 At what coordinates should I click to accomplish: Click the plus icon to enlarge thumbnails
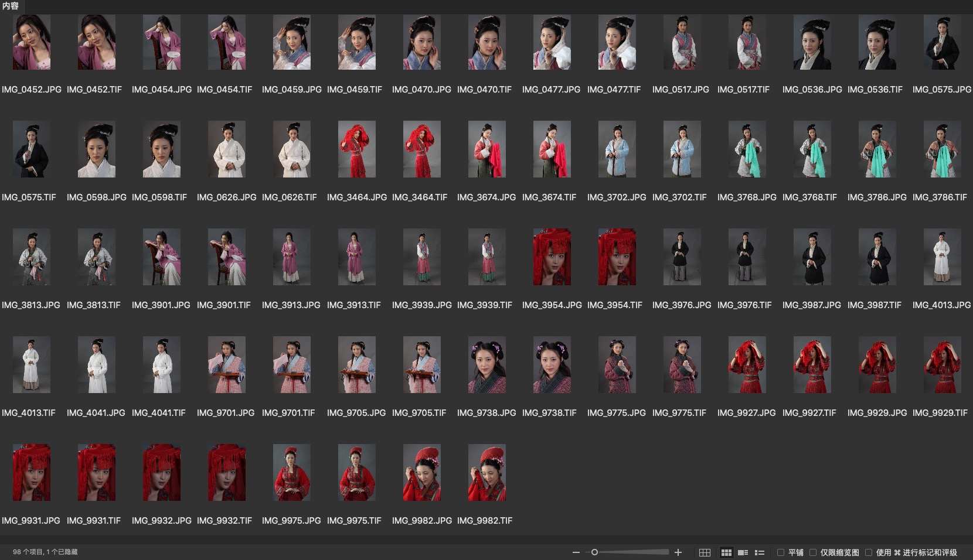(x=678, y=552)
